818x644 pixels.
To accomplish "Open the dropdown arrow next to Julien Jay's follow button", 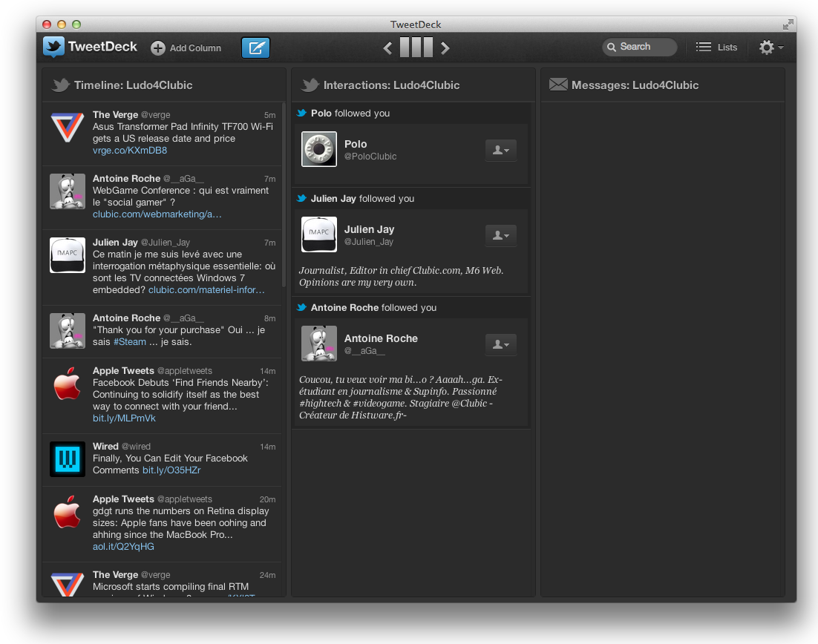I will (508, 235).
